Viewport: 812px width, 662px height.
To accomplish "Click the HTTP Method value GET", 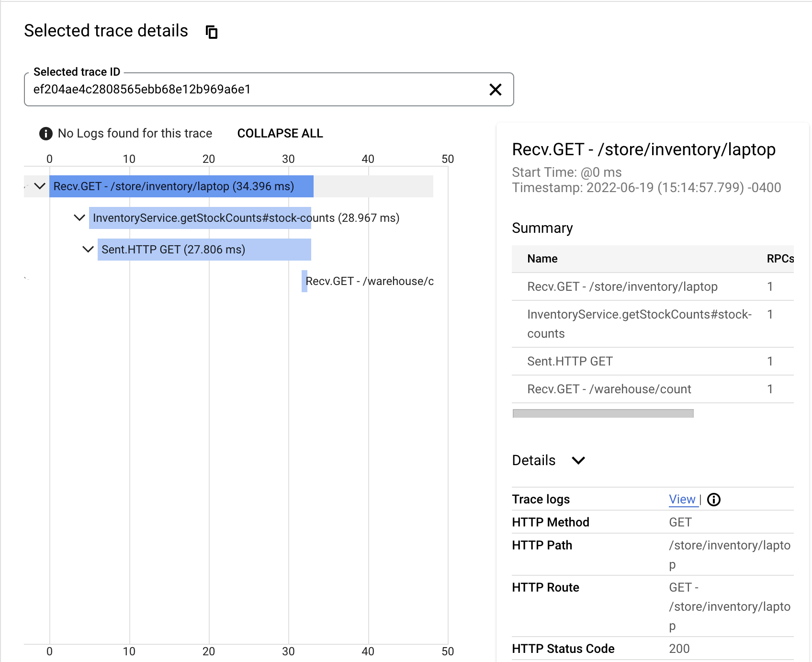I will [x=680, y=522].
